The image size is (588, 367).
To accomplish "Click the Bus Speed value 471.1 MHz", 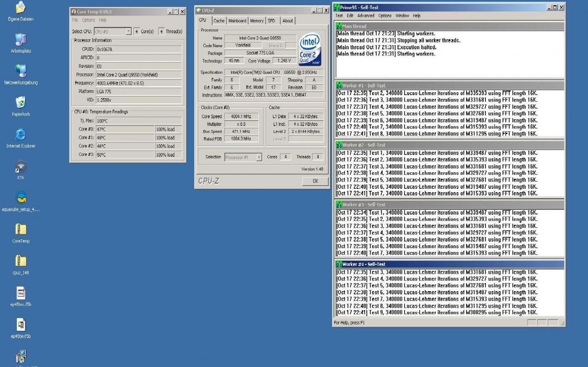I will 241,131.
